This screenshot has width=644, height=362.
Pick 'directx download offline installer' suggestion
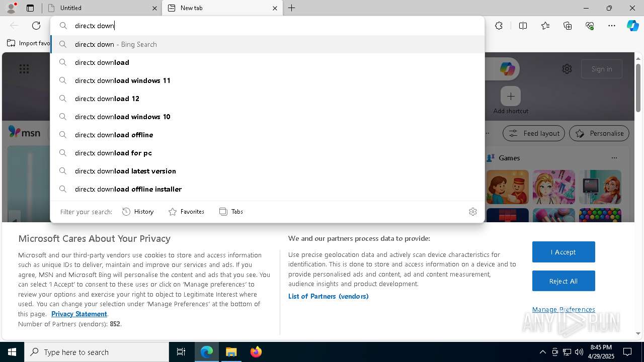(267, 189)
